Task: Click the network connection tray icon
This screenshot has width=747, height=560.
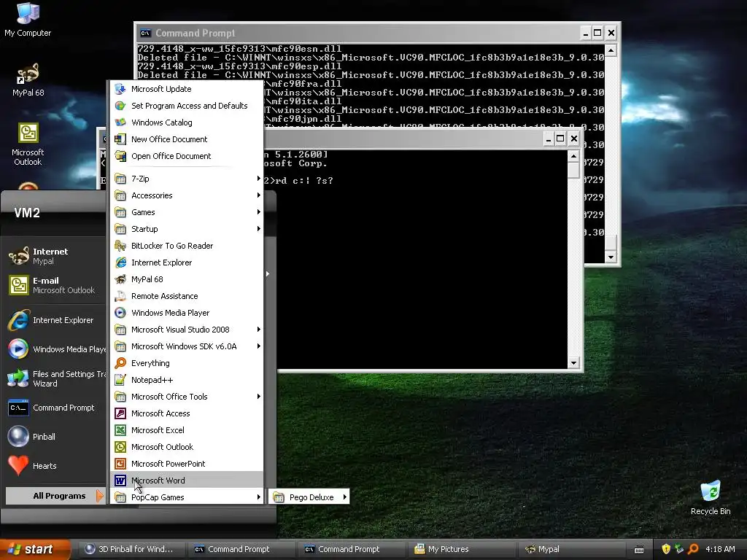Action: (x=679, y=549)
